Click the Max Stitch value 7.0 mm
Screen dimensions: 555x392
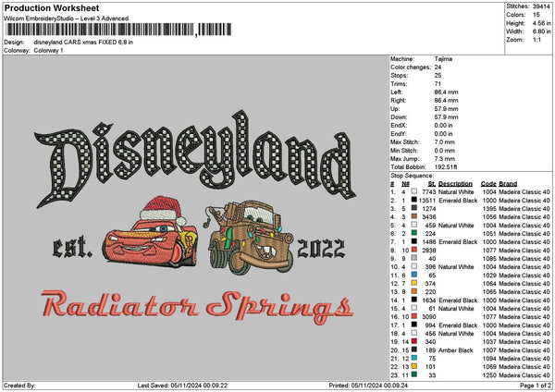coord(444,142)
